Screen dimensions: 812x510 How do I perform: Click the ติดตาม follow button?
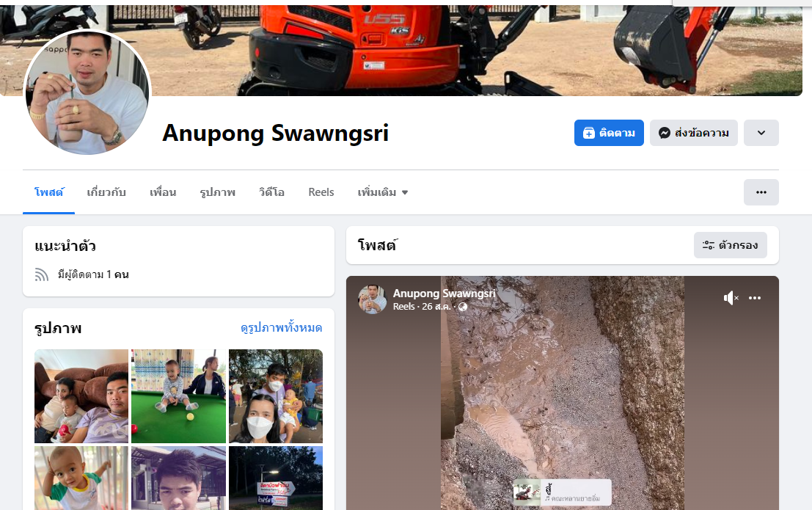point(609,133)
